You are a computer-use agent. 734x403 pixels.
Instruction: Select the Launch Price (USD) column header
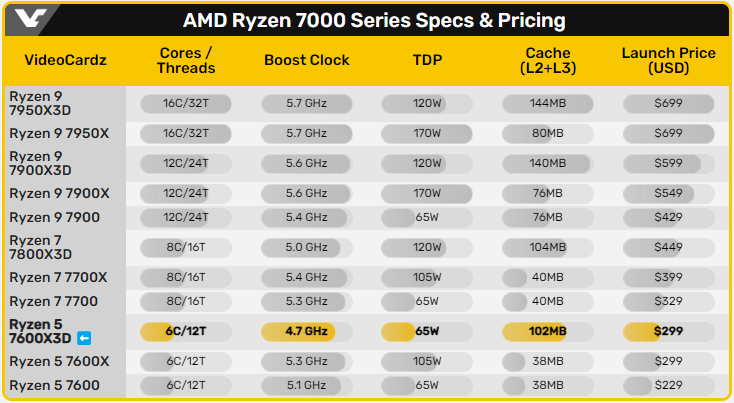point(668,60)
